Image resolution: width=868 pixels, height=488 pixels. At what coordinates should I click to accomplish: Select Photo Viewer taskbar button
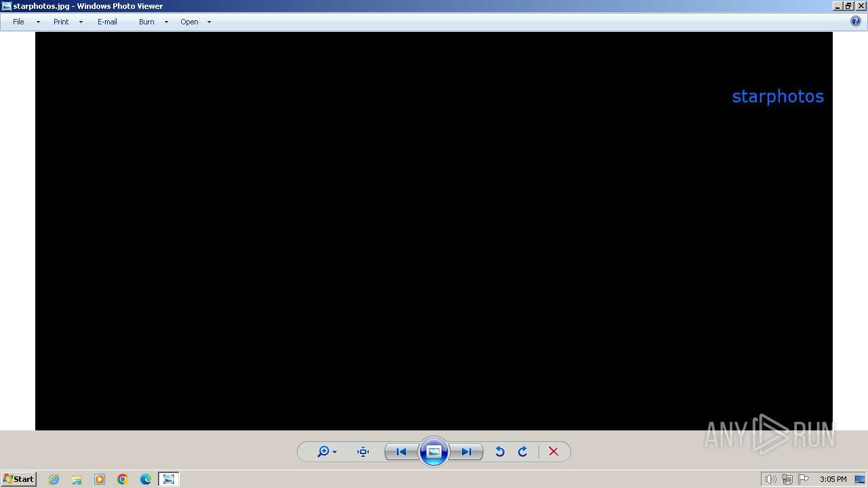click(169, 479)
